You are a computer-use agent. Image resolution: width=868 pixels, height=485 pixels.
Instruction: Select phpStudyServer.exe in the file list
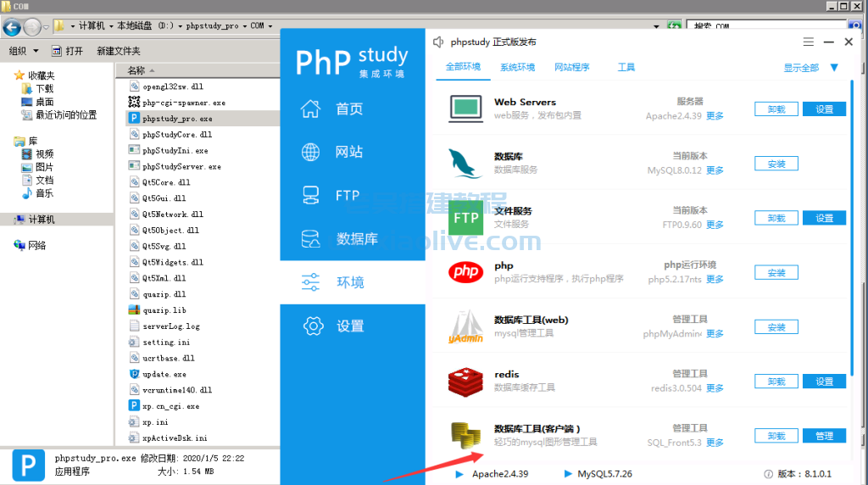tap(181, 166)
